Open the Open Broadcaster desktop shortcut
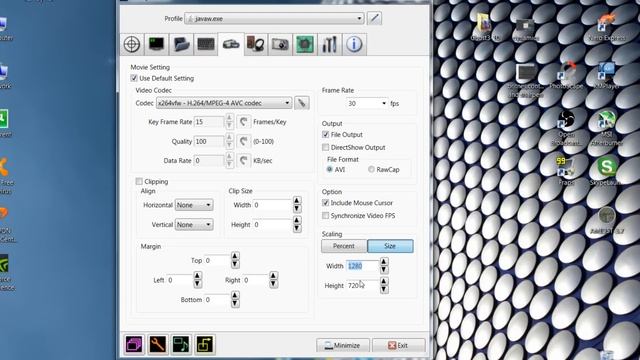 coord(567,128)
